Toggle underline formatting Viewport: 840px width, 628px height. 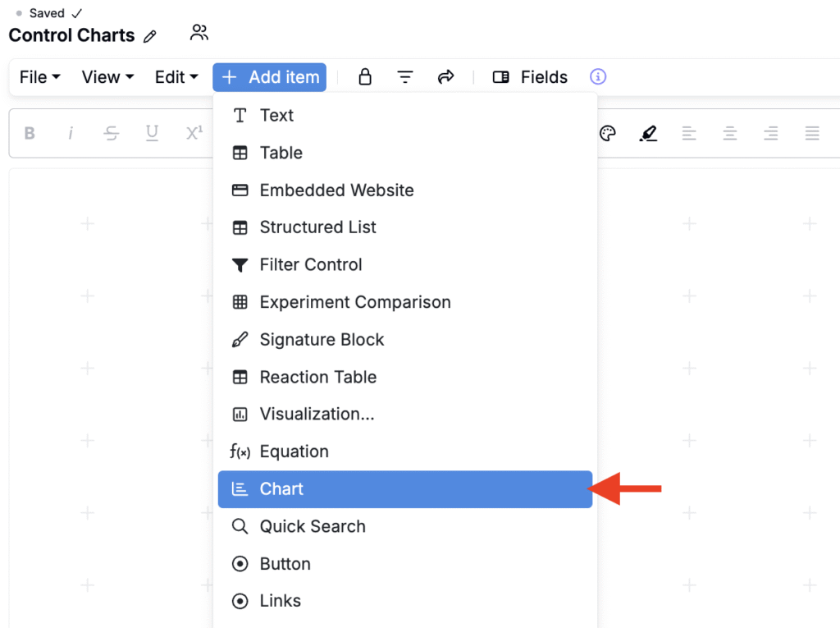pos(152,133)
